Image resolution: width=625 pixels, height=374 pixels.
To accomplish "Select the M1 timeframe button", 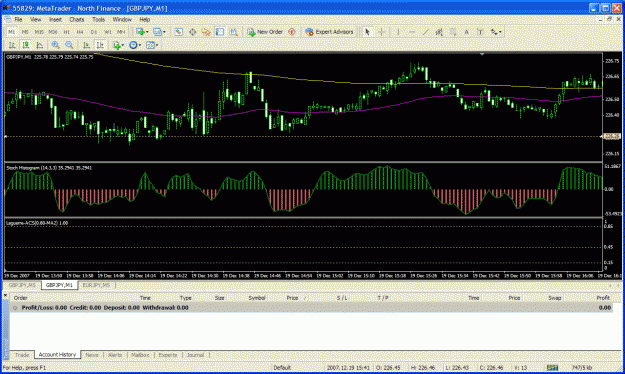I will click(12, 32).
